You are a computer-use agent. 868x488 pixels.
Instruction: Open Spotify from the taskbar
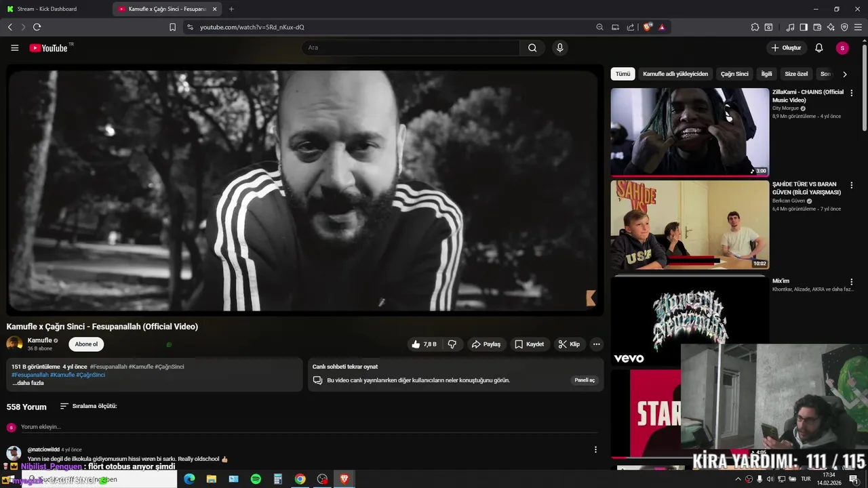tap(256, 479)
